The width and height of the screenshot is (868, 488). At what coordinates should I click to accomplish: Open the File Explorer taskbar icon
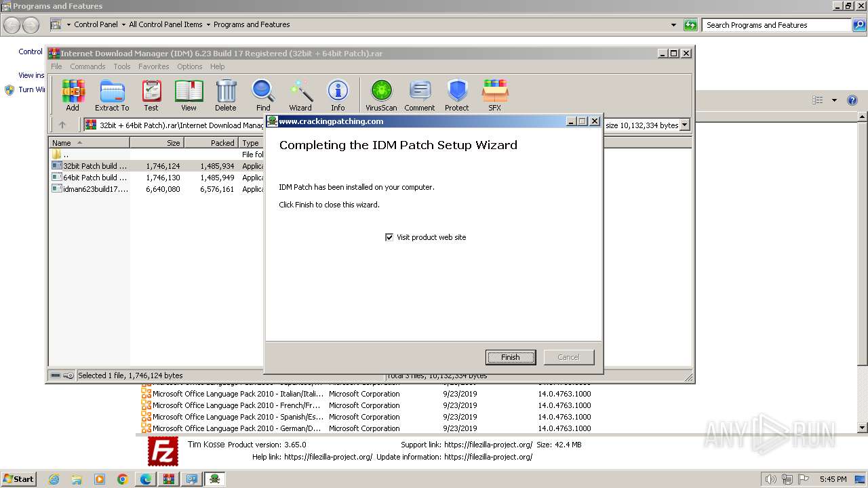pyautogui.click(x=77, y=479)
